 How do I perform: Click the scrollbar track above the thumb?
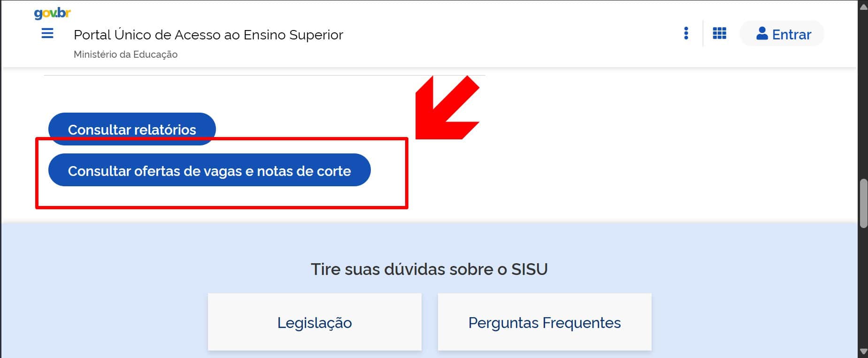(x=863, y=94)
